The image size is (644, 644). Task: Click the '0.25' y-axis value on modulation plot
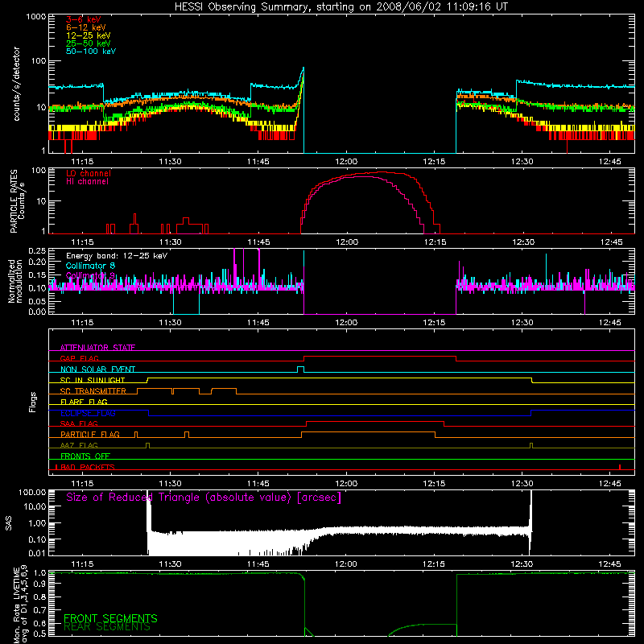(x=37, y=251)
